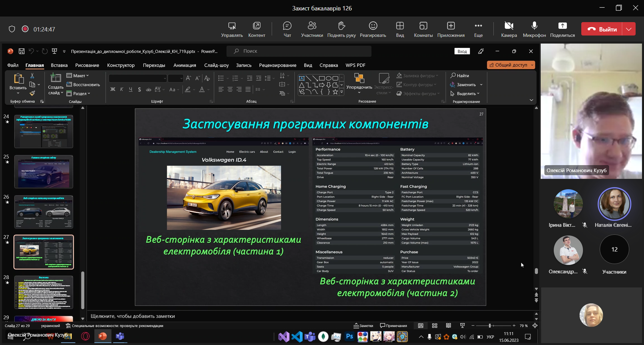Screen dimensions: 644x345
Task: Adjust the zoom slider in status bar
Action: click(490, 326)
